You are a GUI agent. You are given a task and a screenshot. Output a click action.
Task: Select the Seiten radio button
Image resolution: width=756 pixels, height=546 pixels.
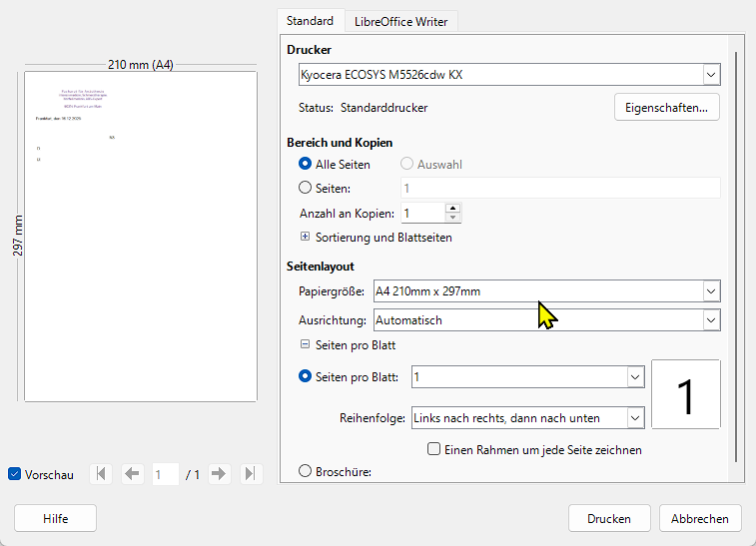[306, 187]
